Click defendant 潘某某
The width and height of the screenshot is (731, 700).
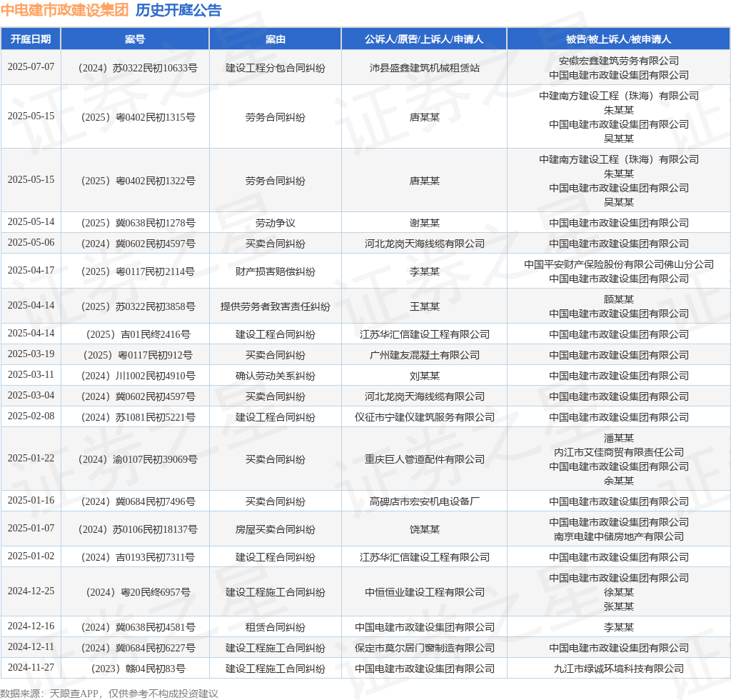(x=619, y=438)
